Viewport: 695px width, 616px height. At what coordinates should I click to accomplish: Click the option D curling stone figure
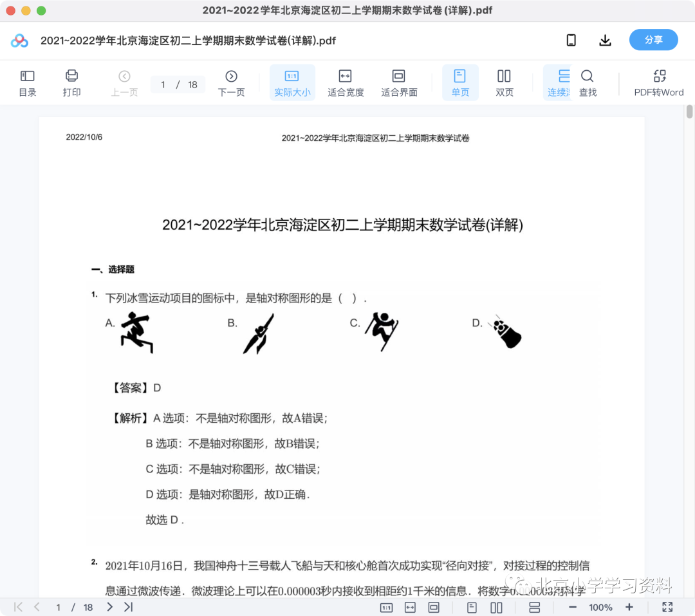[x=505, y=332]
